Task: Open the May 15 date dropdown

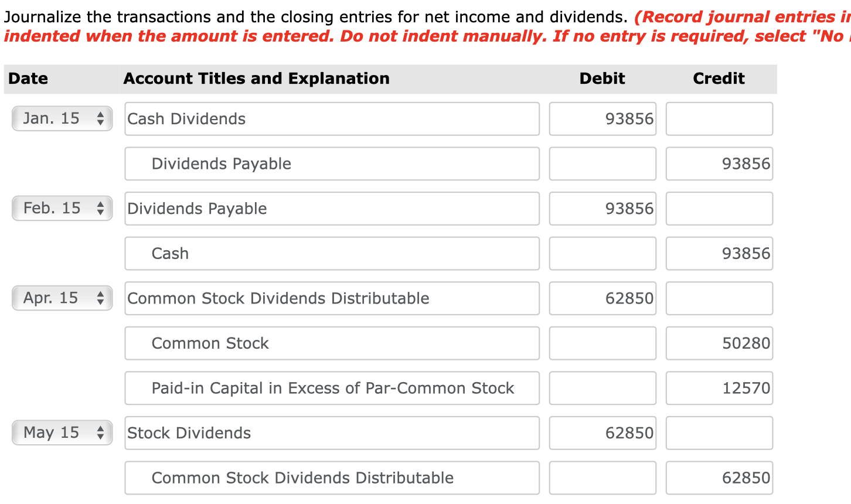Action: point(62,433)
